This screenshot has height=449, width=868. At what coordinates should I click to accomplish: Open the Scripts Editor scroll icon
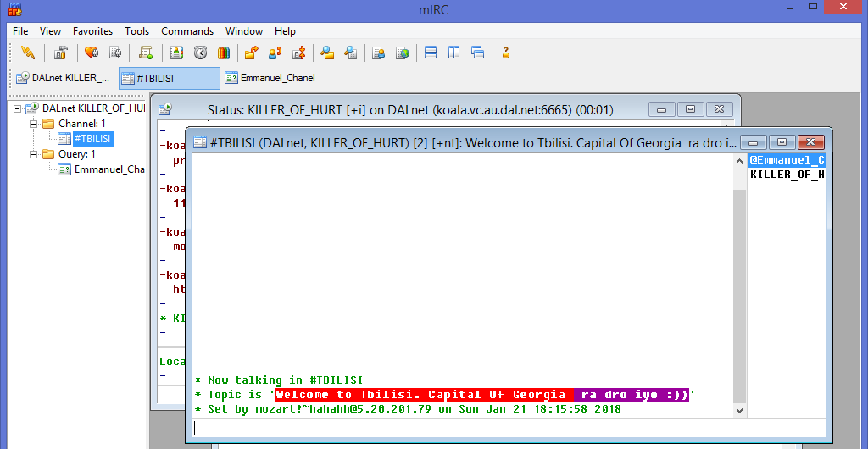pyautogui.click(x=146, y=53)
